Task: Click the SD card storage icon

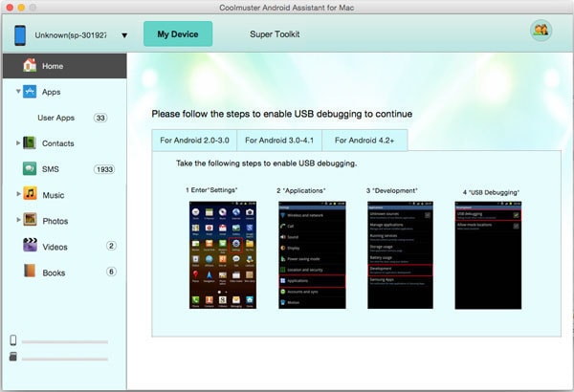Action: tap(13, 357)
